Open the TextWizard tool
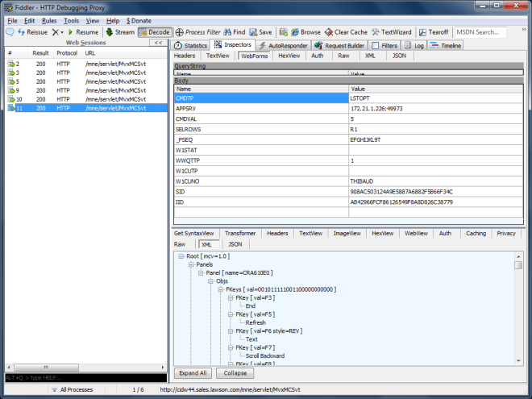This screenshot has height=399, width=532. 376,32
